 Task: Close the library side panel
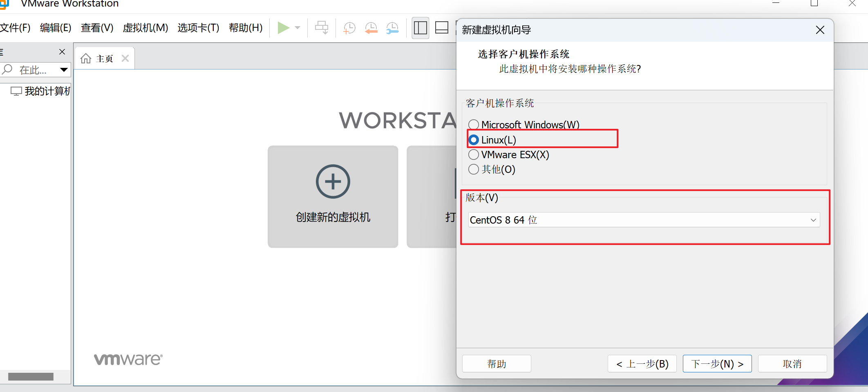(62, 52)
